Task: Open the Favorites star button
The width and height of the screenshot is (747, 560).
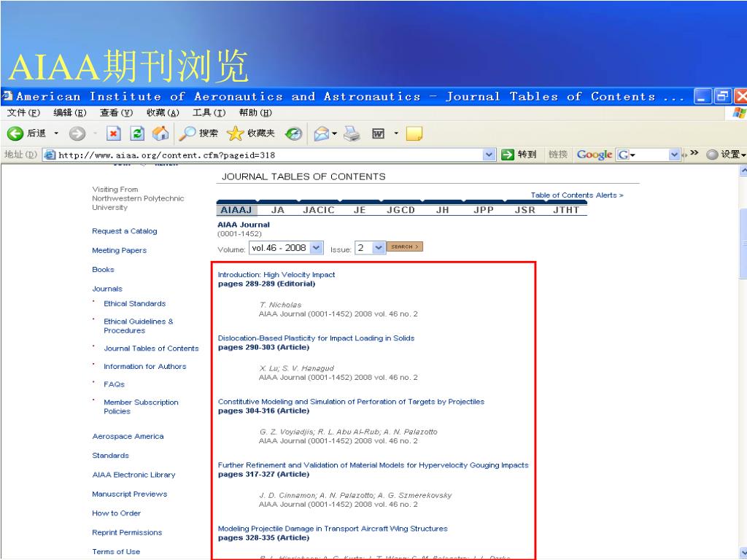Action: point(251,134)
